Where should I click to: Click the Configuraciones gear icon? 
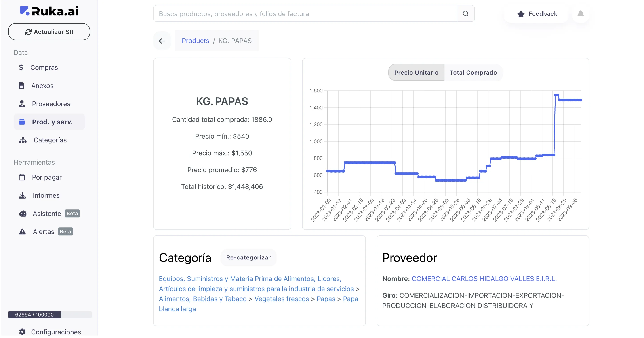click(x=22, y=332)
